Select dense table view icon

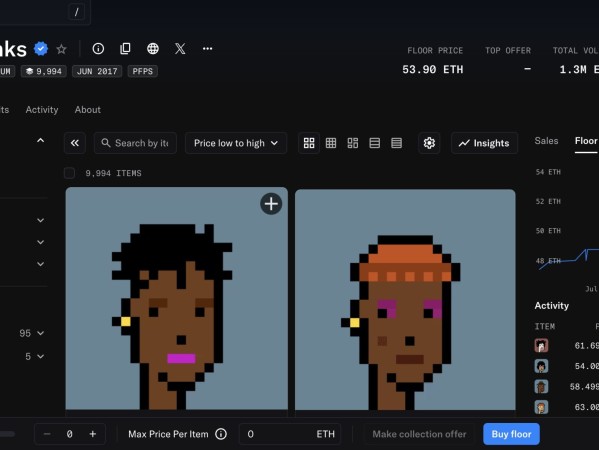coord(397,143)
